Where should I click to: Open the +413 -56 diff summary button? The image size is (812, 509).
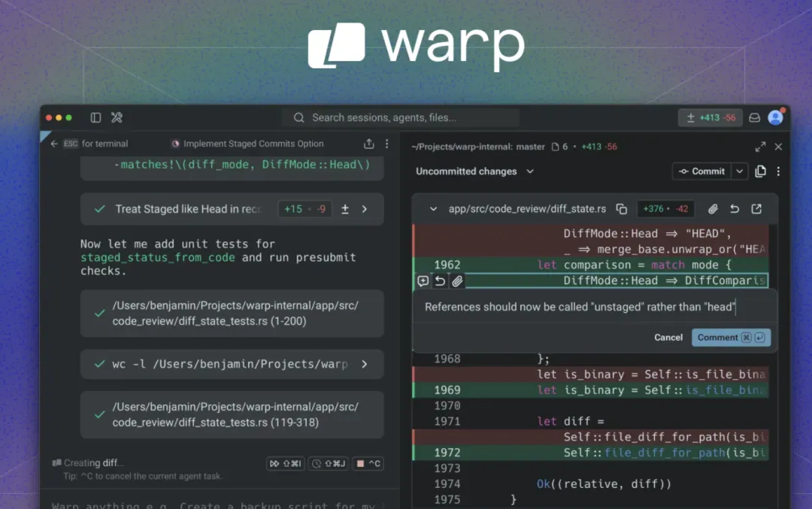coord(710,117)
